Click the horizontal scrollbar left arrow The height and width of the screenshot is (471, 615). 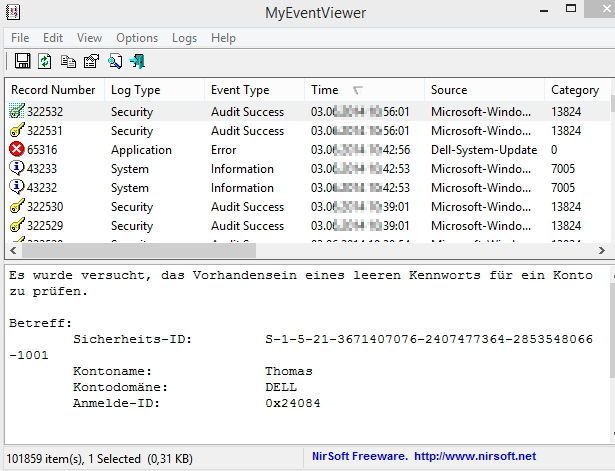click(13, 250)
